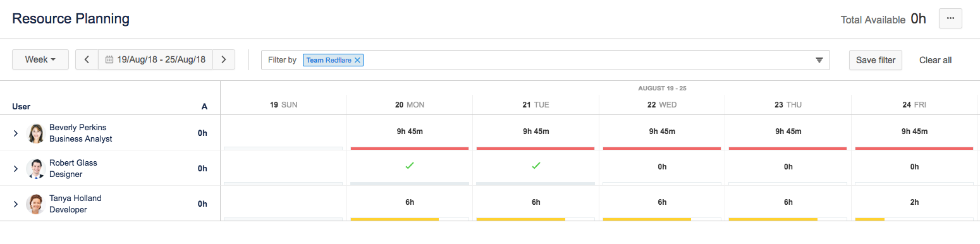Click Robert Glass' Monday green checkmark
This screenshot has height=244, width=980.
coord(410,166)
